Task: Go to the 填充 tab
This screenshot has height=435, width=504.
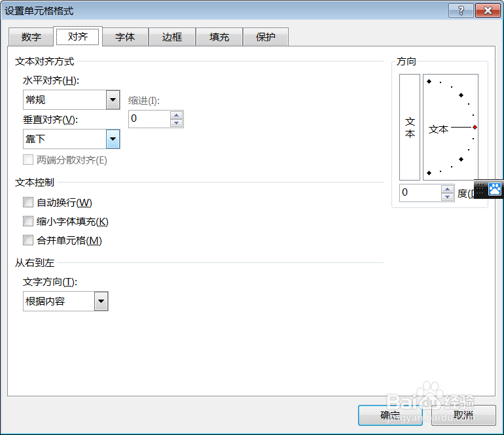Action: [219, 37]
